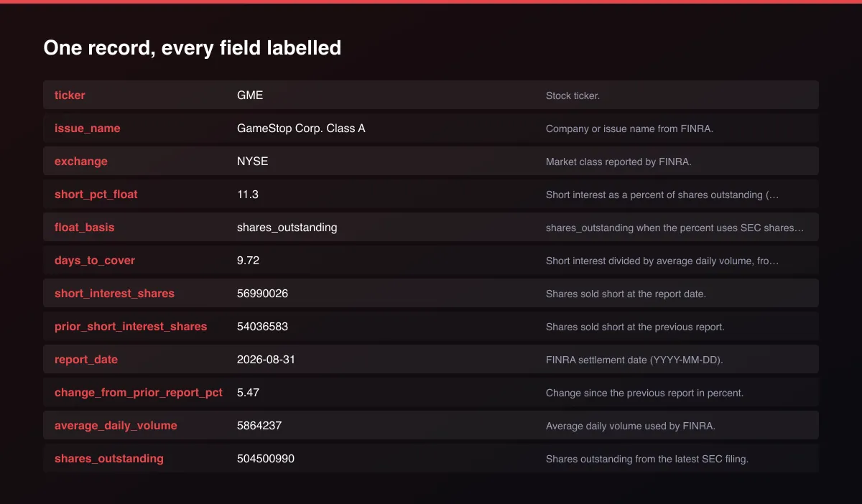
Task: Select the "exchange" field label
Action: (81, 162)
